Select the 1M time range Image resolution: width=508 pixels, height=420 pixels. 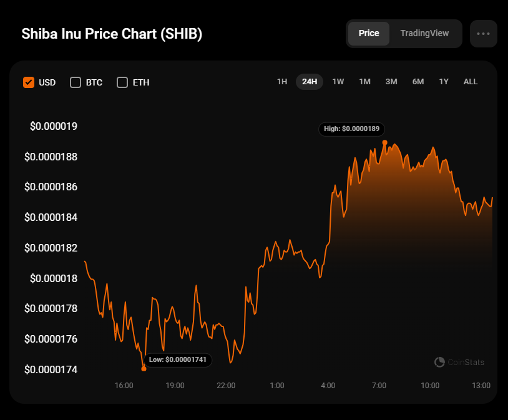pos(364,82)
